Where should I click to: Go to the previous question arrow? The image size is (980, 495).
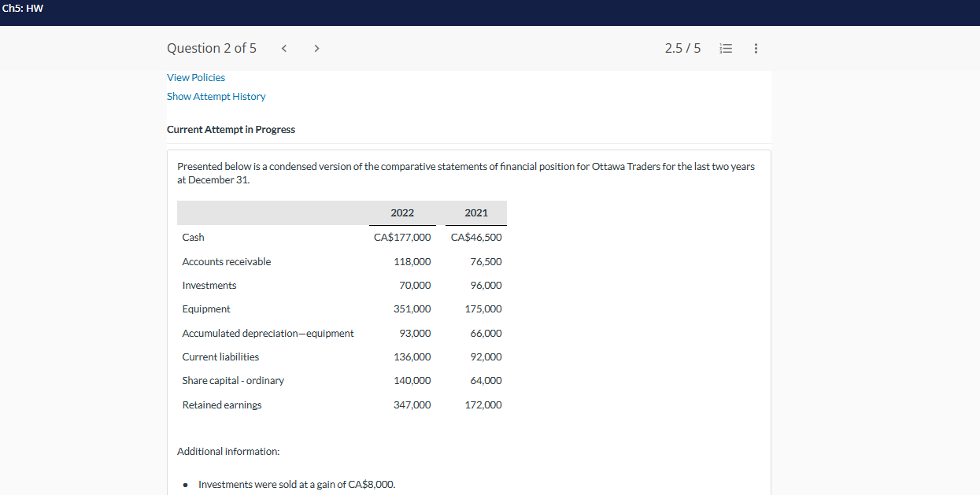point(284,48)
